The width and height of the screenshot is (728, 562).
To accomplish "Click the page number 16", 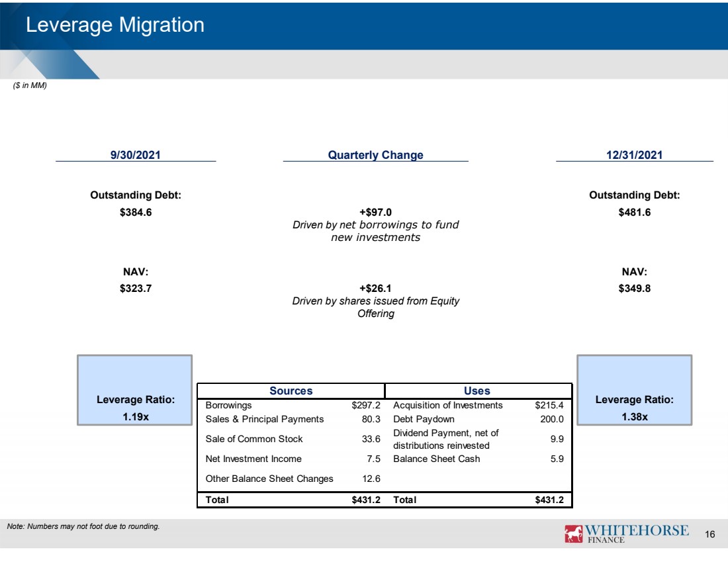I will tap(710, 535).
